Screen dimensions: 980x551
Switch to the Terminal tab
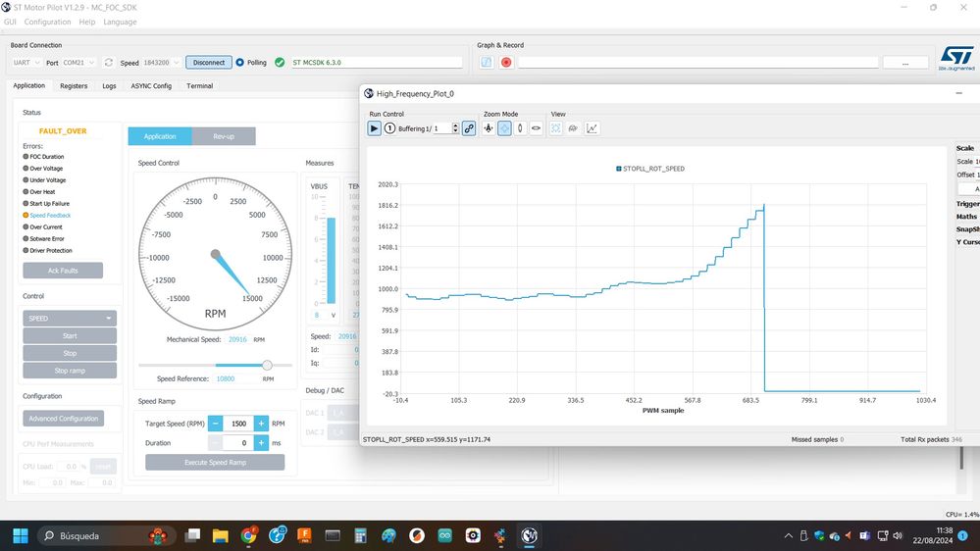(x=200, y=86)
